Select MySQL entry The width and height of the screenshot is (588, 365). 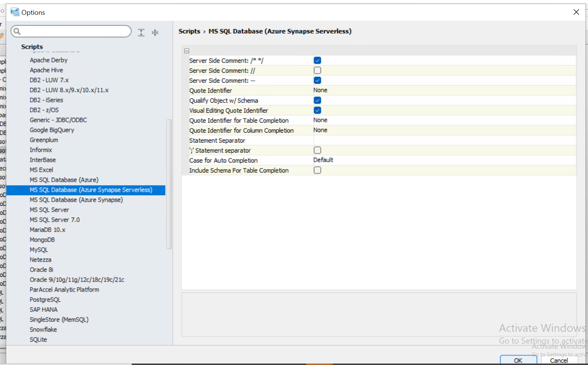(x=39, y=250)
